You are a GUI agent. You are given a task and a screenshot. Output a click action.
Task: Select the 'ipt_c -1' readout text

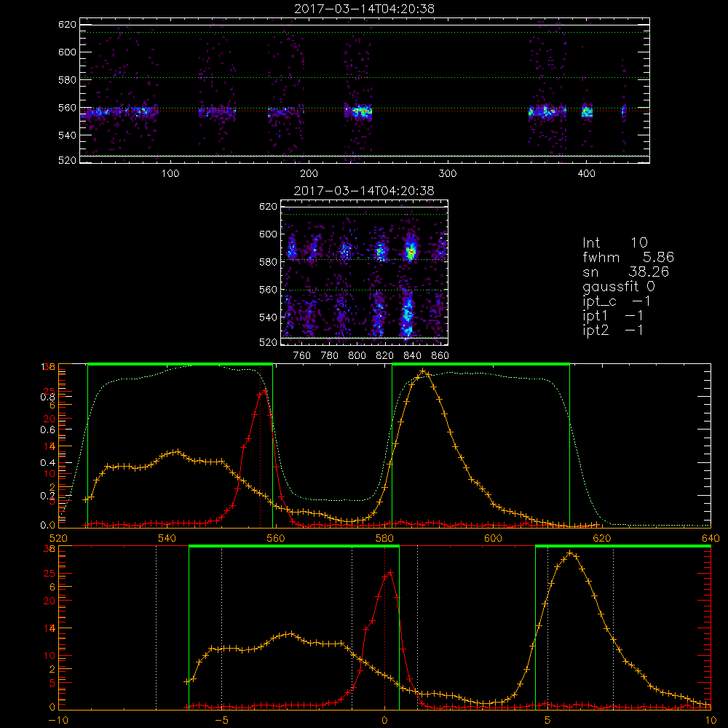click(617, 301)
